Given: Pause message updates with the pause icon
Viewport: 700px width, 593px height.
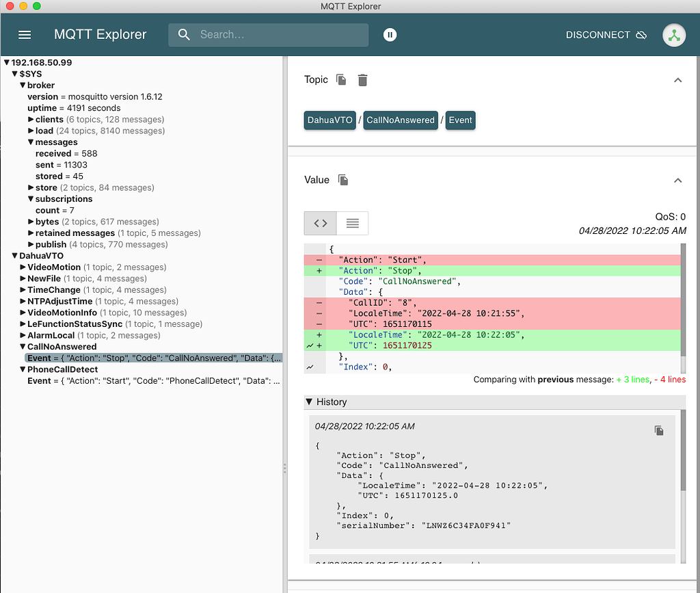Looking at the screenshot, I should 390,34.
